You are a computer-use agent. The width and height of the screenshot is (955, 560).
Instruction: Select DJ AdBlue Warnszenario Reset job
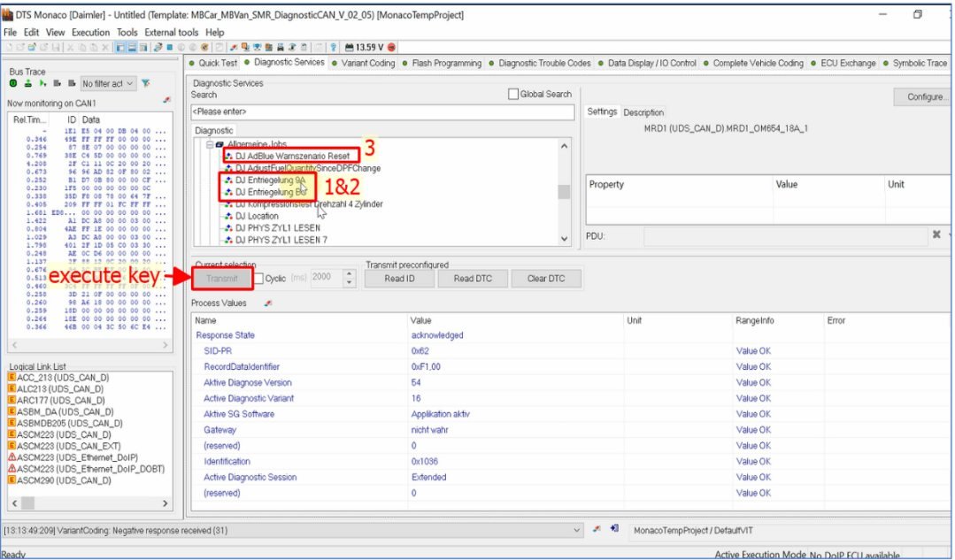tap(292, 156)
